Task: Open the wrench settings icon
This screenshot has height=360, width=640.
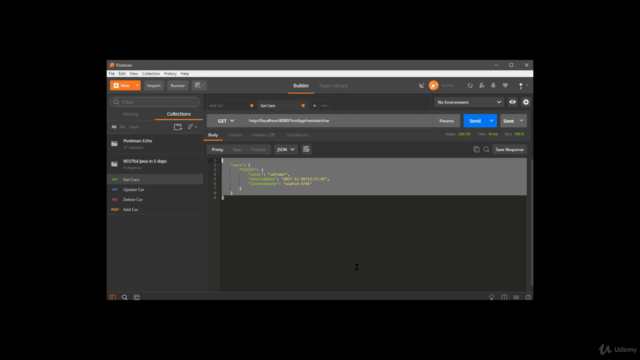Action: [482, 85]
